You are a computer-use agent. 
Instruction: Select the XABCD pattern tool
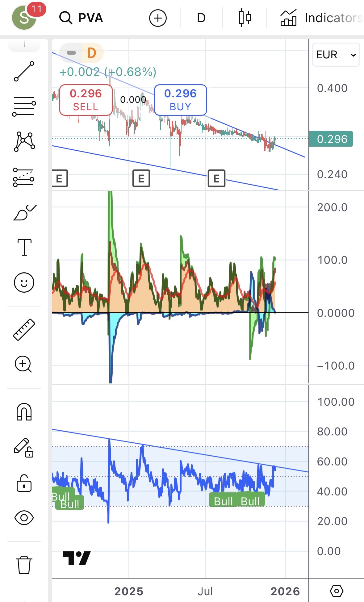click(x=24, y=142)
